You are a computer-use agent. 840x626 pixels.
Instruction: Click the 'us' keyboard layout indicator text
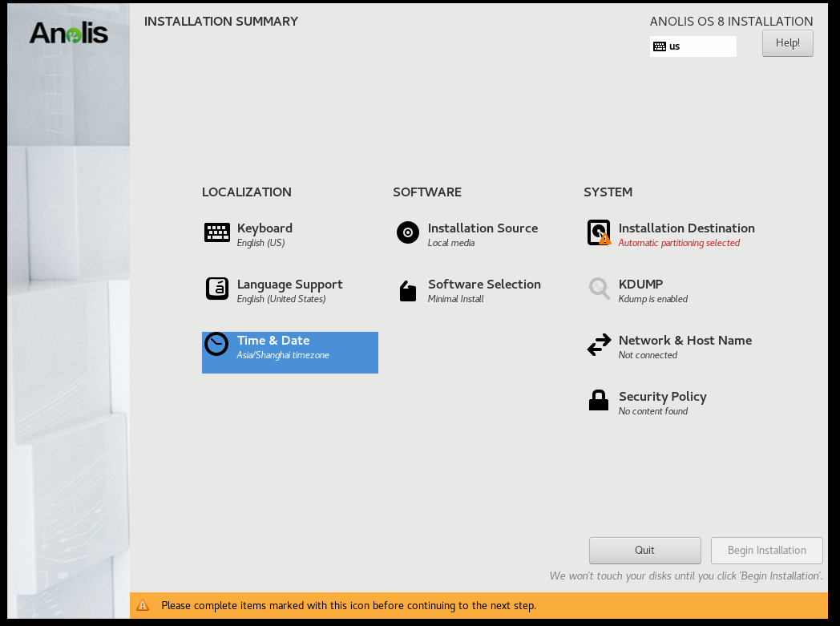(675, 46)
